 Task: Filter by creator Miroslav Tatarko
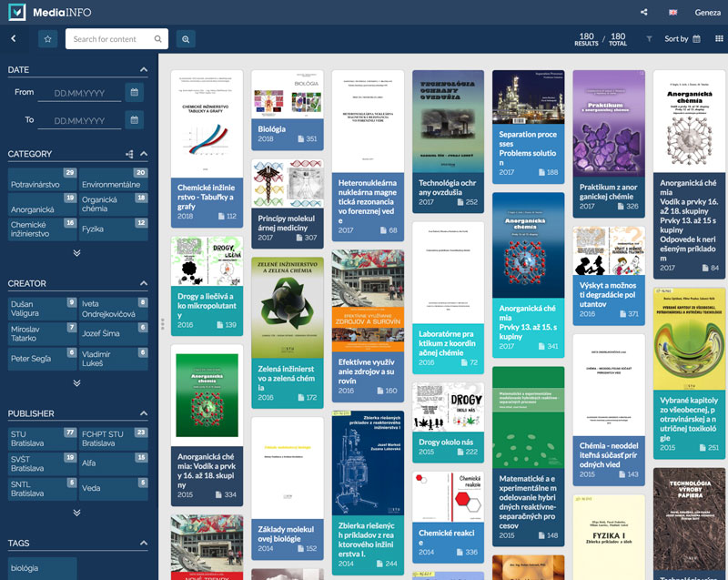point(42,333)
